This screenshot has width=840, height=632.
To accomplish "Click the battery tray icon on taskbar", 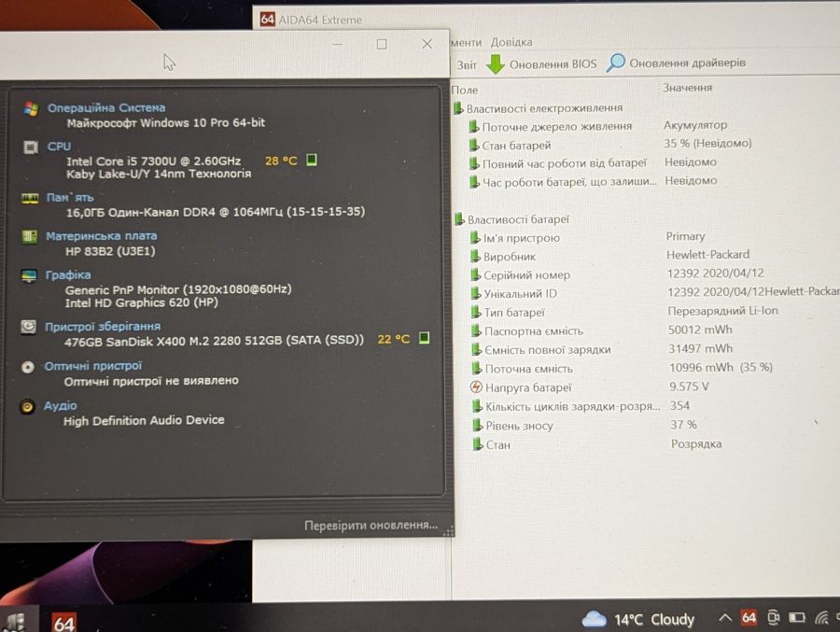I will coord(797,617).
